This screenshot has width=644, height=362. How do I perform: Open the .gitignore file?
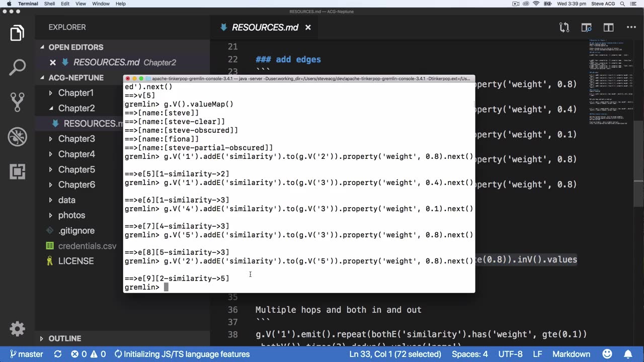coord(76,231)
